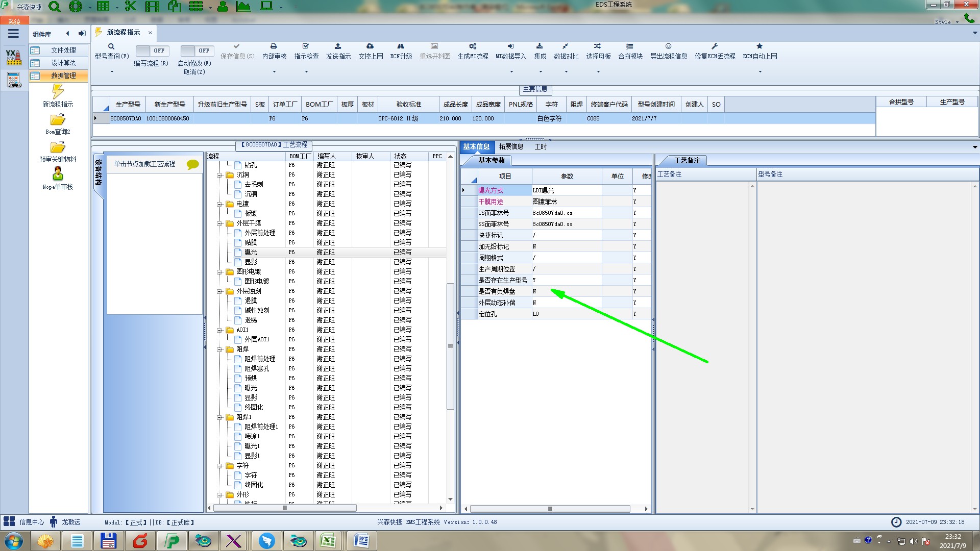Close the 新流程指示 tab

[150, 33]
